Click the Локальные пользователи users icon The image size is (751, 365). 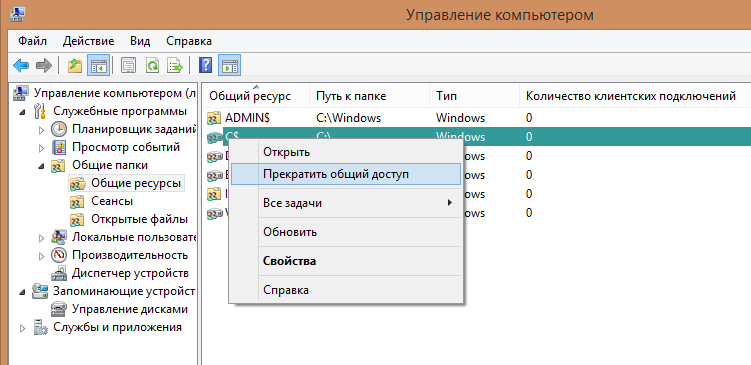(58, 237)
